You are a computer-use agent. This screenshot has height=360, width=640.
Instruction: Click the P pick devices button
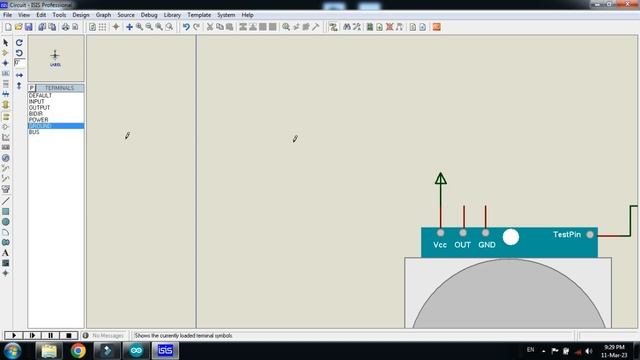(x=31, y=88)
